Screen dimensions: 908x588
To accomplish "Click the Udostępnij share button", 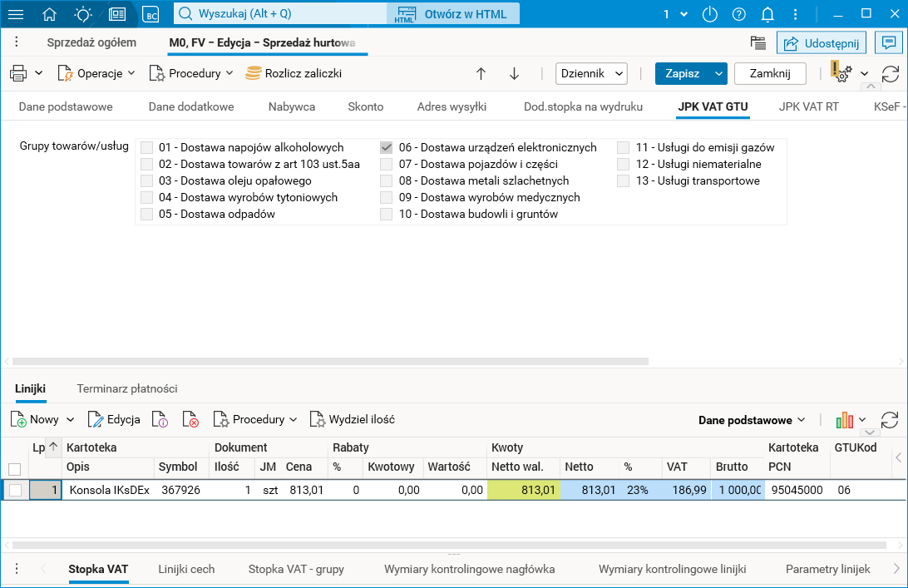I will click(x=822, y=43).
